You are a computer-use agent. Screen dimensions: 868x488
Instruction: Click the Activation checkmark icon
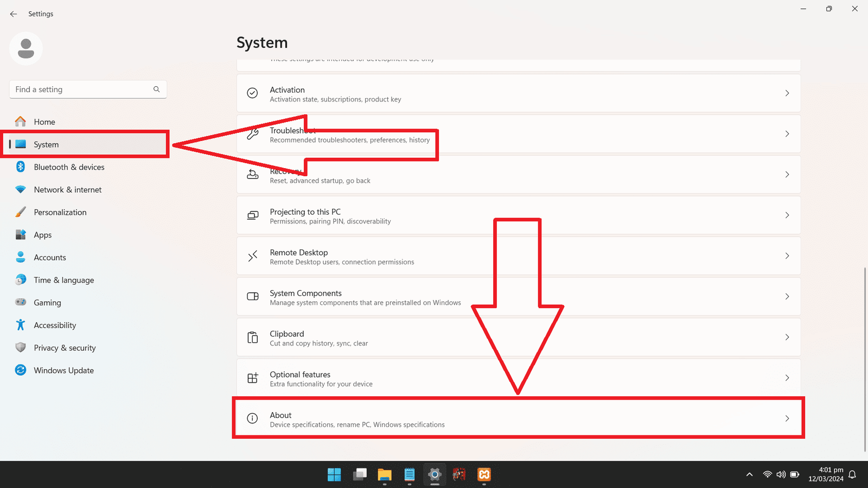tap(252, 93)
